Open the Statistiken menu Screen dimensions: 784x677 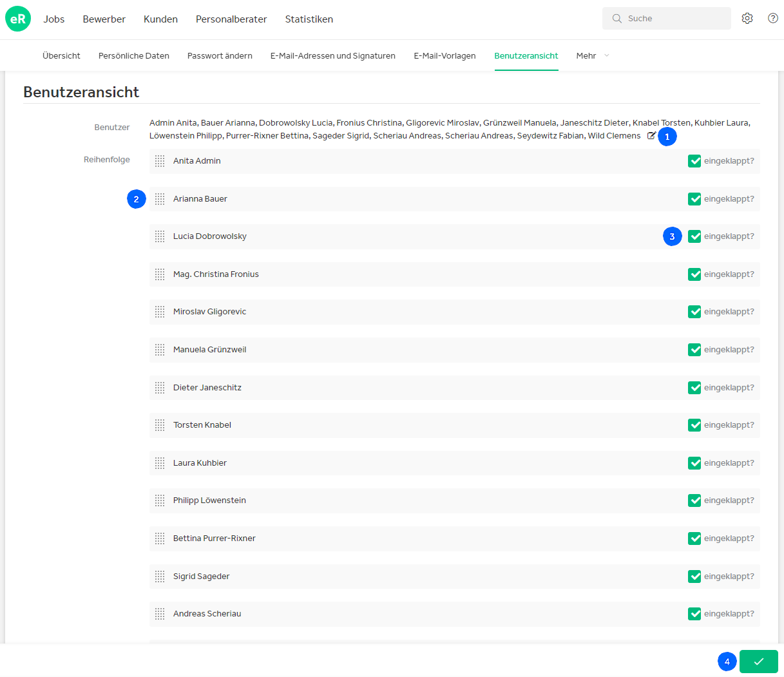(x=309, y=19)
